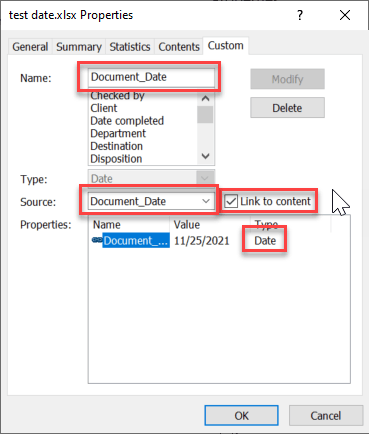
Task: Click the Type column header in Properties
Action: [290, 224]
